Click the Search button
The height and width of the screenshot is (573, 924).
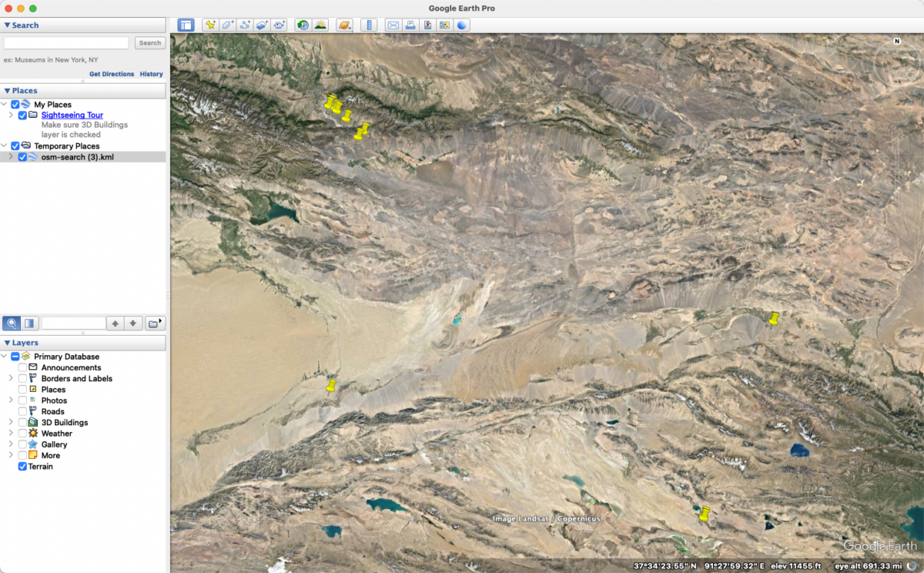point(150,43)
